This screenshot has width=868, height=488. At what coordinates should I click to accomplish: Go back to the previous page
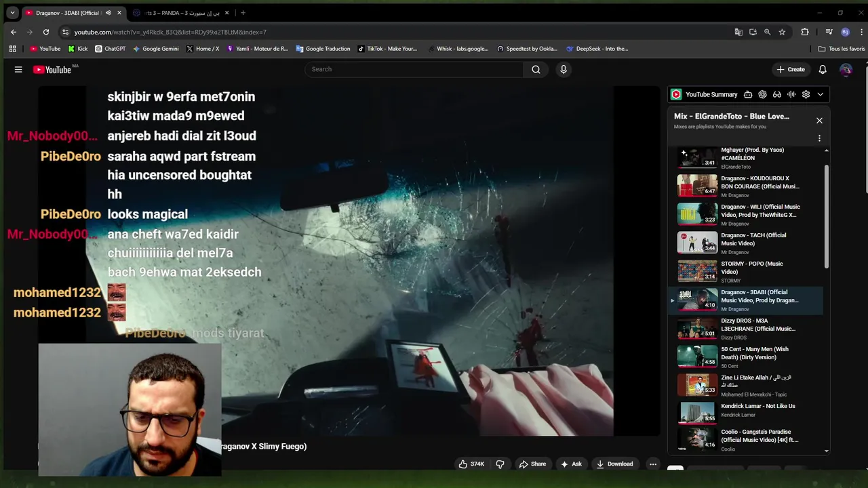click(14, 32)
